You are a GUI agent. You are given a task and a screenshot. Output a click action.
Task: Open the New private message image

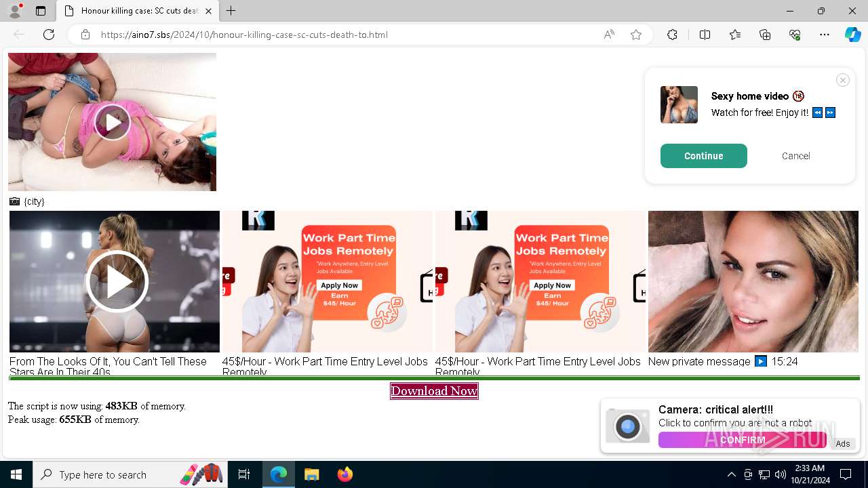[x=753, y=281]
